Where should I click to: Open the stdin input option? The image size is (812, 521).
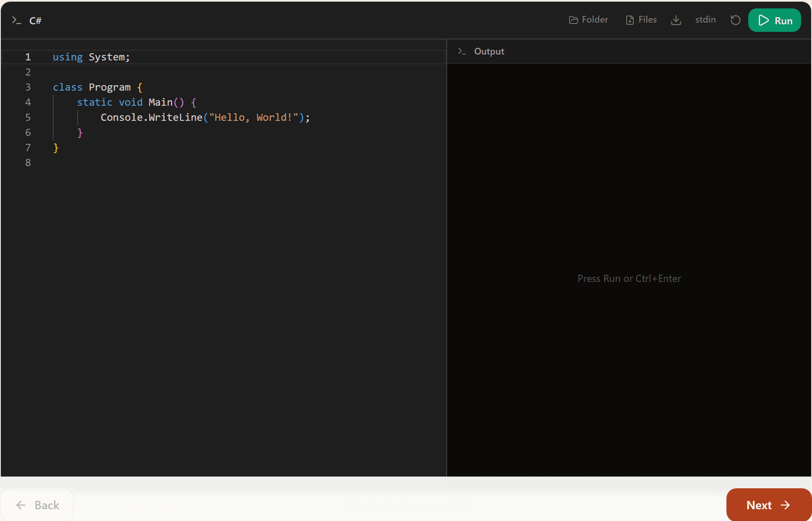(x=705, y=20)
